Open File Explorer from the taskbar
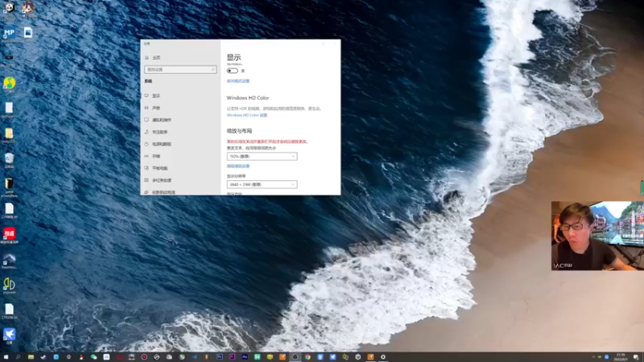The width and height of the screenshot is (644, 362). (31, 357)
